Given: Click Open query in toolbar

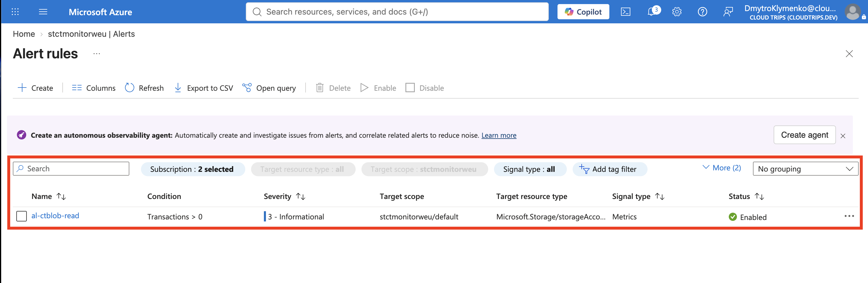Looking at the screenshot, I should [269, 88].
